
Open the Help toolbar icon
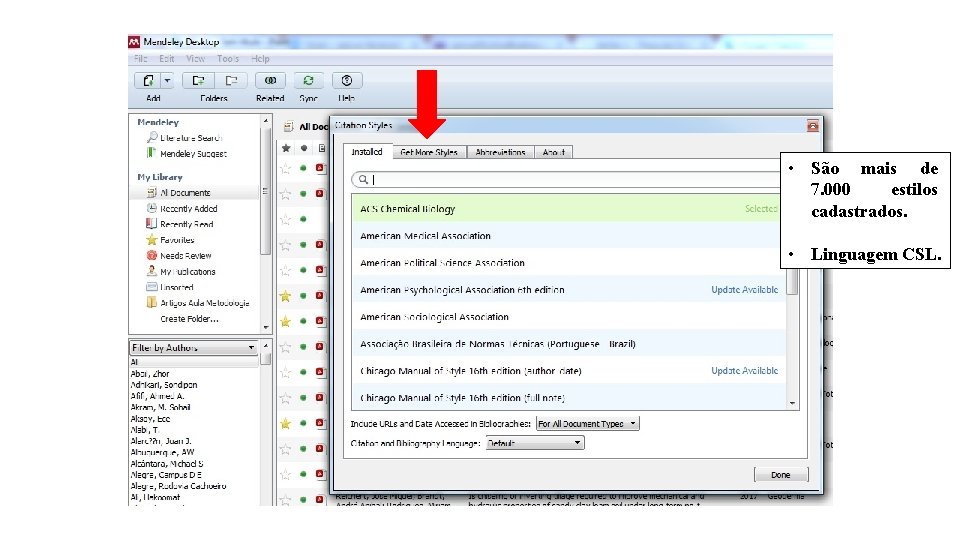click(347, 80)
